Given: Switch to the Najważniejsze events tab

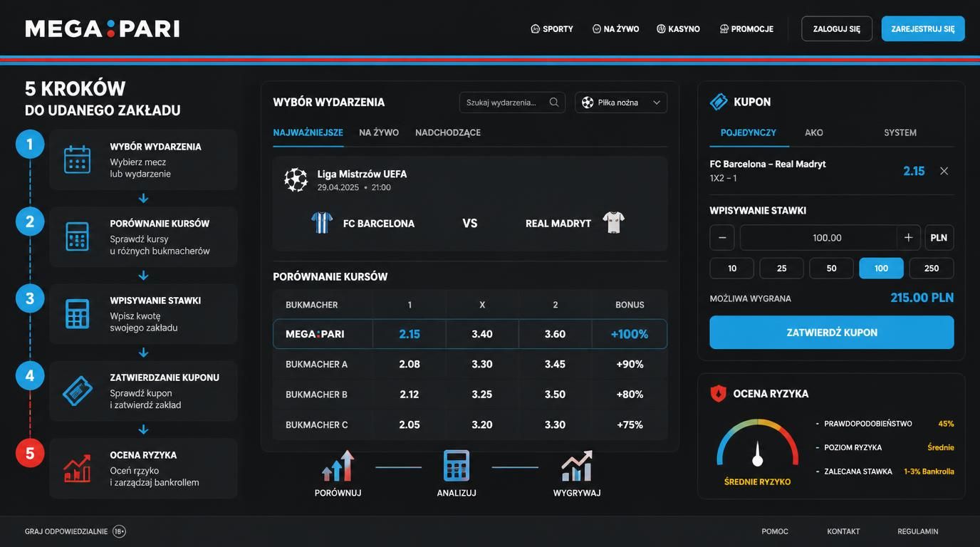Looking at the screenshot, I should tap(308, 132).
